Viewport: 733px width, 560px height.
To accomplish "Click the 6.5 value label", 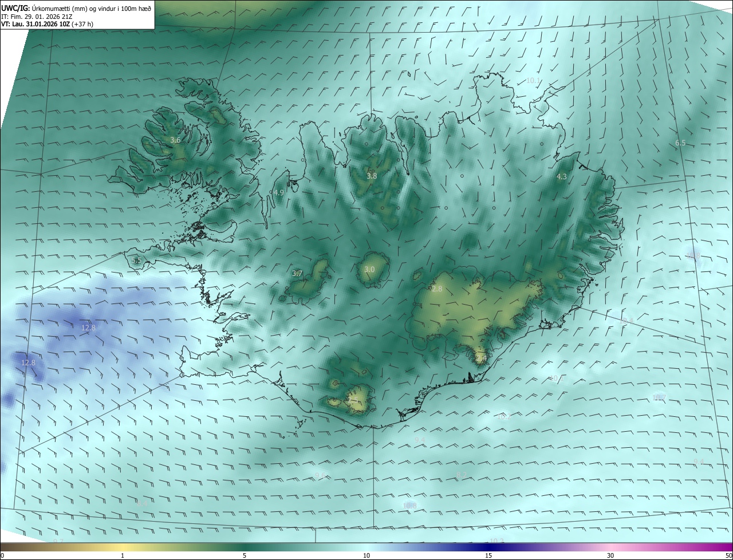I will (680, 143).
